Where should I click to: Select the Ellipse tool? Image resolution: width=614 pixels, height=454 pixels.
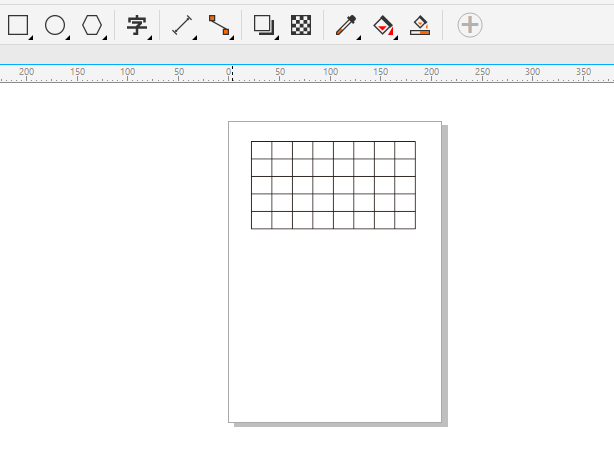(x=55, y=25)
